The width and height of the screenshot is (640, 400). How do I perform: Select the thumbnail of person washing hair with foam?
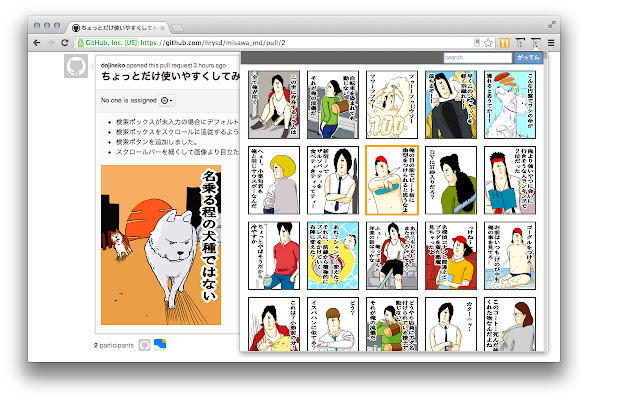point(392,104)
